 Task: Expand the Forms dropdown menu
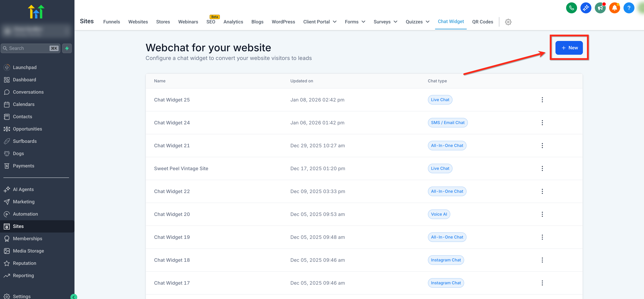click(x=355, y=22)
